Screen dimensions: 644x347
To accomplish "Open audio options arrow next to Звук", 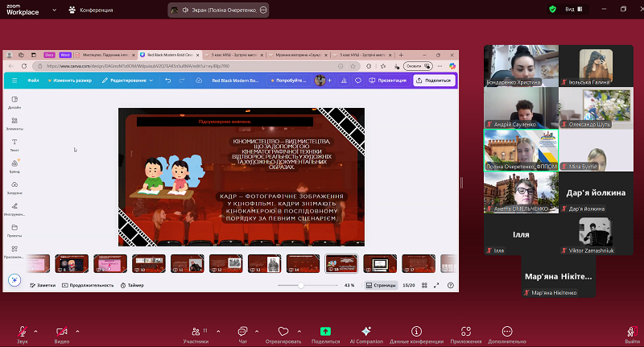I will pyautogui.click(x=35, y=331).
